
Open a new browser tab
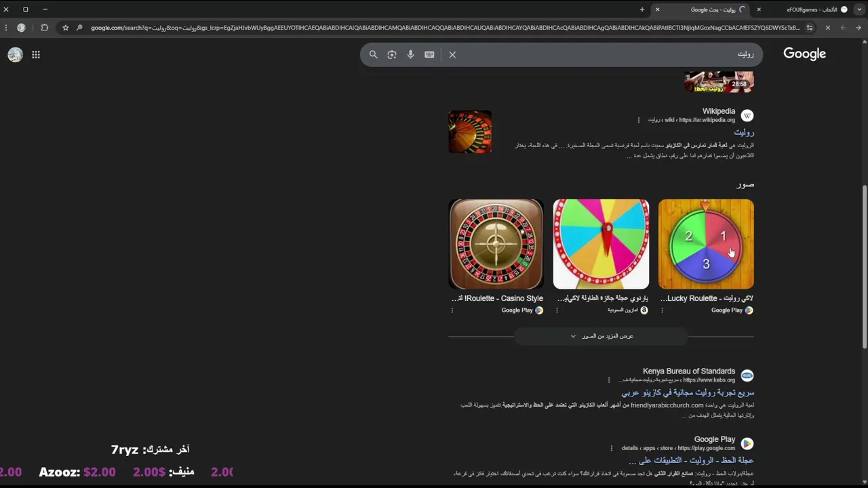(x=642, y=9)
